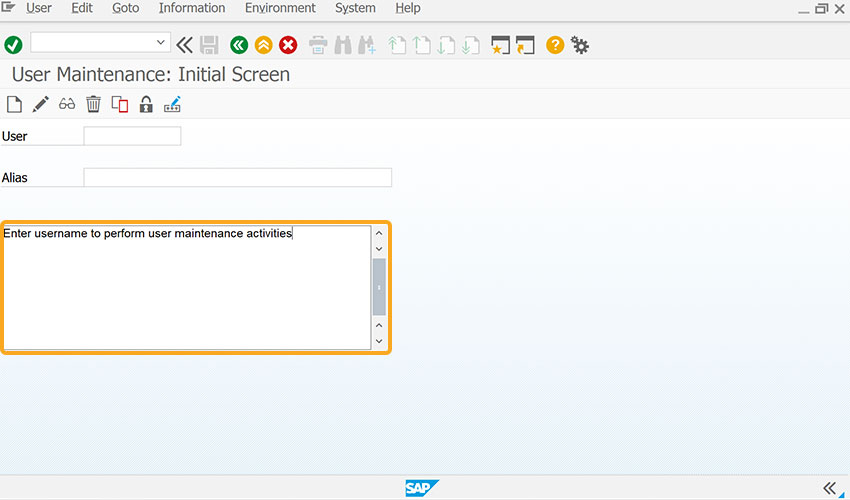Click the Lock/Unlock user padlock icon

pos(146,104)
